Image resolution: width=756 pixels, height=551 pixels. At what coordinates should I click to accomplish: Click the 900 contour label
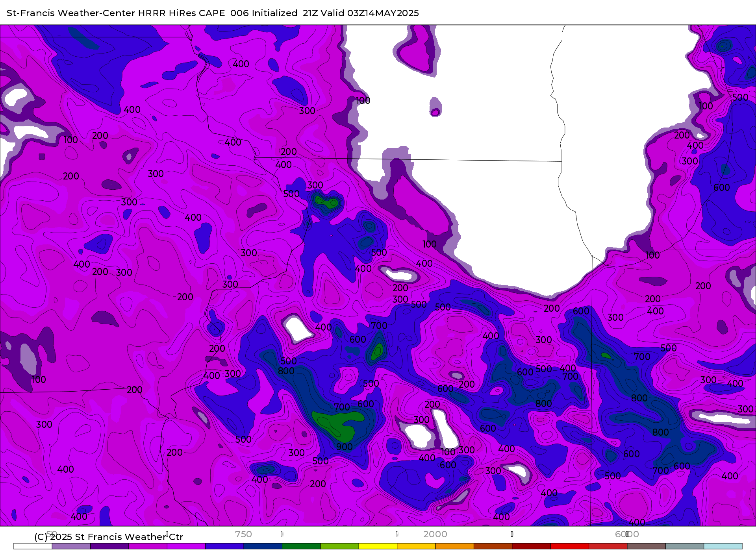tap(345, 447)
